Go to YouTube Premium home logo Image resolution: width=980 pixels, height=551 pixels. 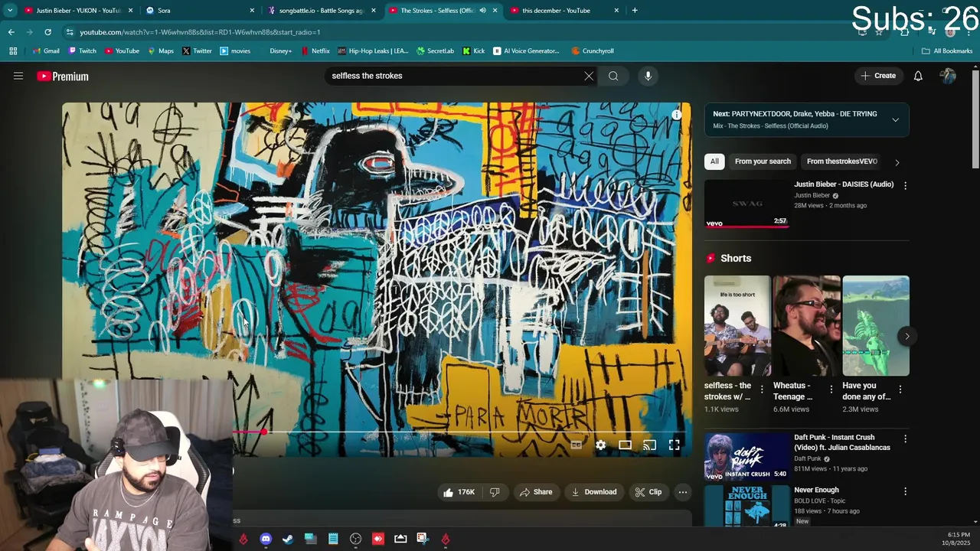[x=63, y=76]
